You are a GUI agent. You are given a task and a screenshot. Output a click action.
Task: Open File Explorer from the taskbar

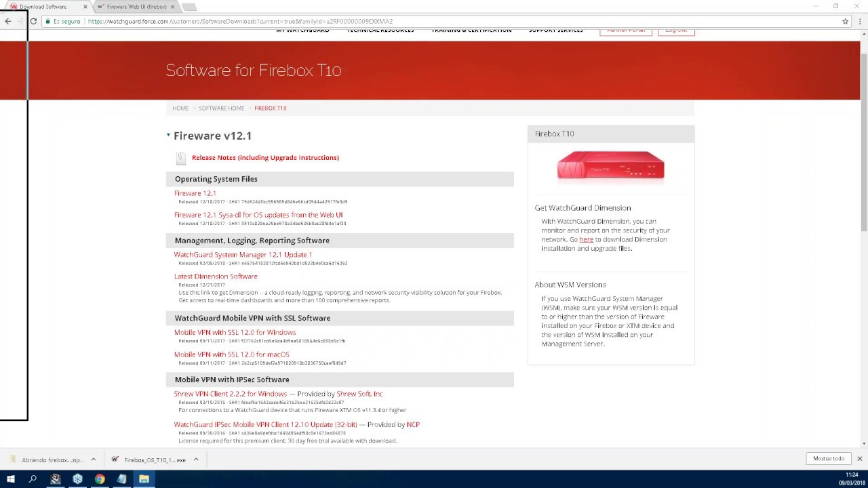(144, 479)
